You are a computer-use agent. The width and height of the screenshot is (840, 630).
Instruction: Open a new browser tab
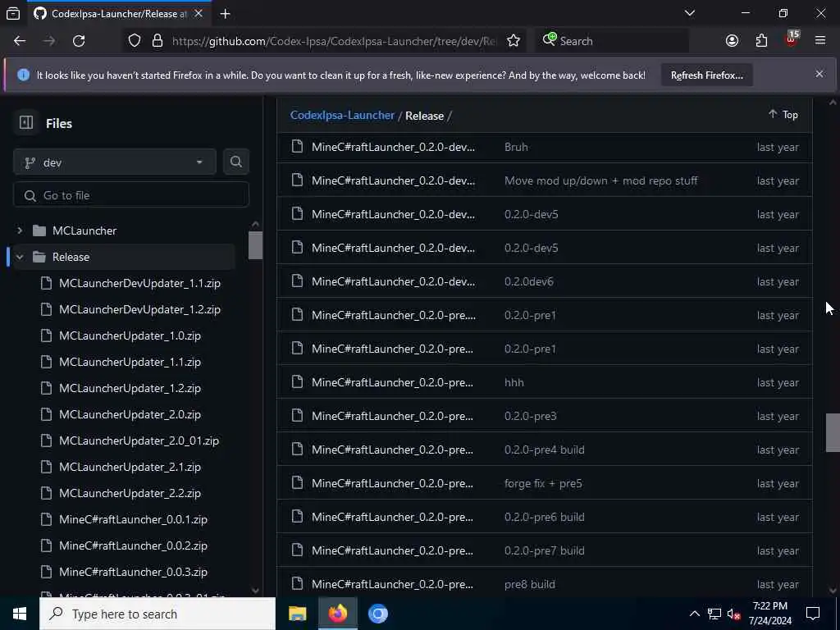225,14
